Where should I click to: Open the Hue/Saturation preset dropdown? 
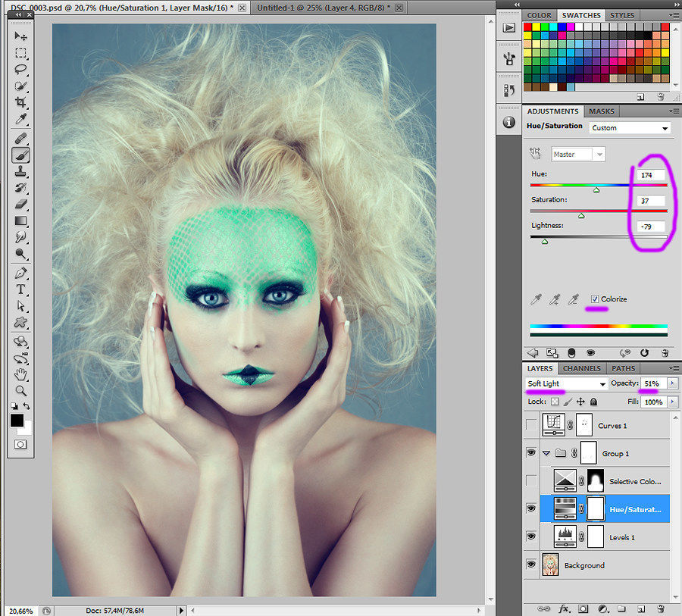[x=630, y=128]
